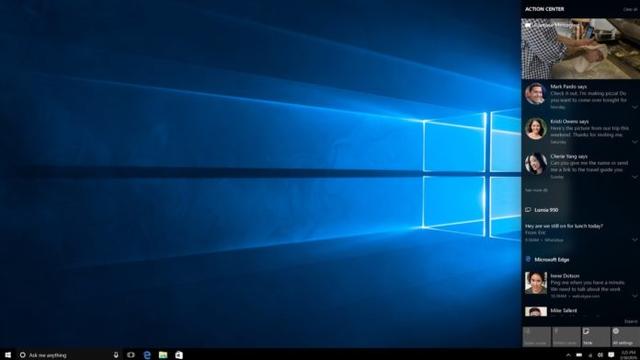The image size is (640, 360).
Task: Open the pizza photo notification thumbnail
Action: [580, 49]
